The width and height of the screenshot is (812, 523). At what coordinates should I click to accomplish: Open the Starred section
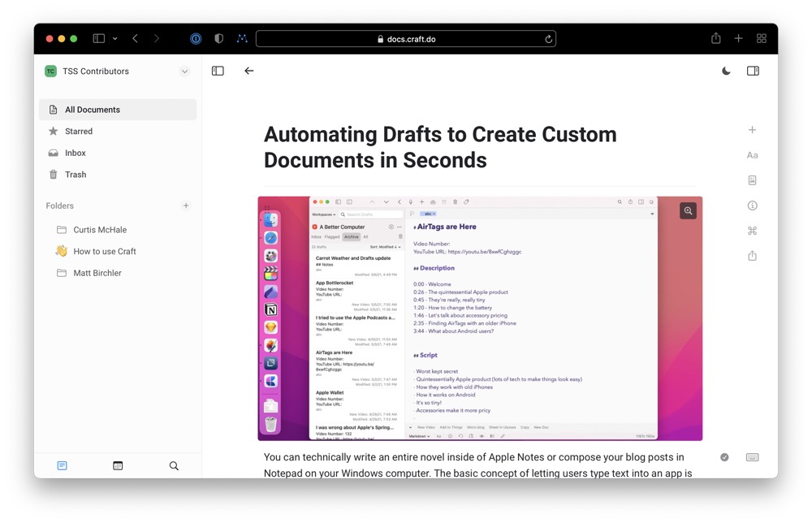click(118, 132)
